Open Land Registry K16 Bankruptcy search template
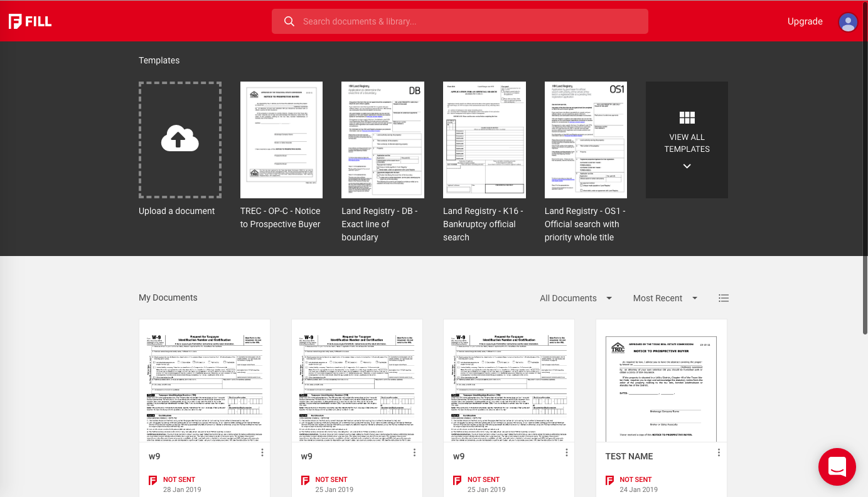This screenshot has width=868, height=497. tap(484, 140)
